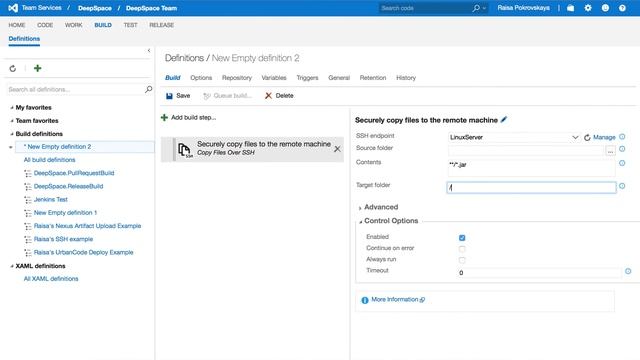Click the Search all definitions field

[76, 89]
